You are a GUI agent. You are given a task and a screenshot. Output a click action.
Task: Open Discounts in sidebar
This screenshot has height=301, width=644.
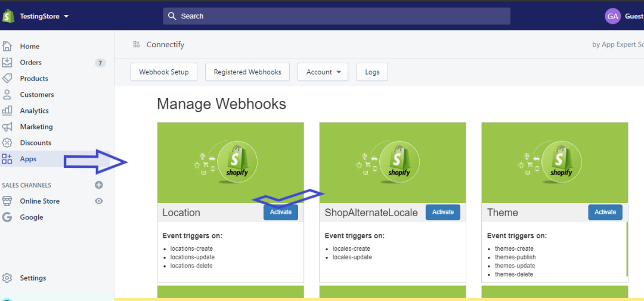coord(36,143)
